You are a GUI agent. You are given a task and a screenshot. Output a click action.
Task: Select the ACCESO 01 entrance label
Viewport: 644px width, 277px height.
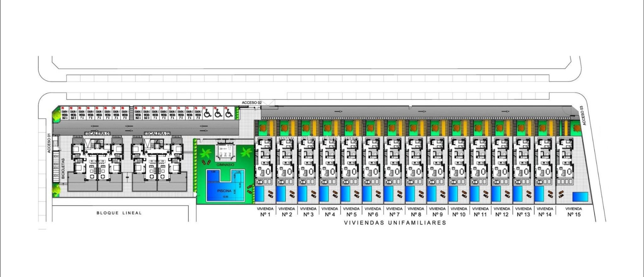coord(49,144)
